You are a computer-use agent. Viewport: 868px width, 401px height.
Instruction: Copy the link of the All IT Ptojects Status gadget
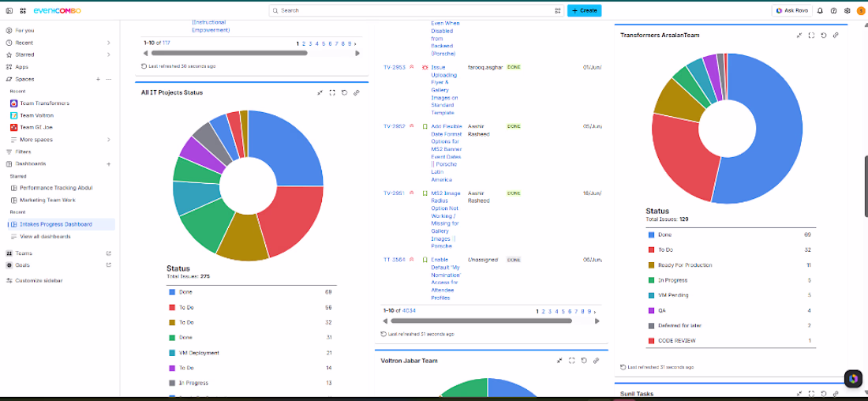(357, 92)
